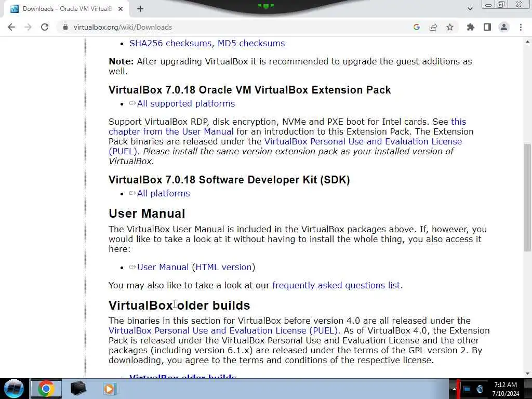The height and width of the screenshot is (399, 532).
Task: Expand the tab search dropdown arrow
Action: click(x=470, y=9)
